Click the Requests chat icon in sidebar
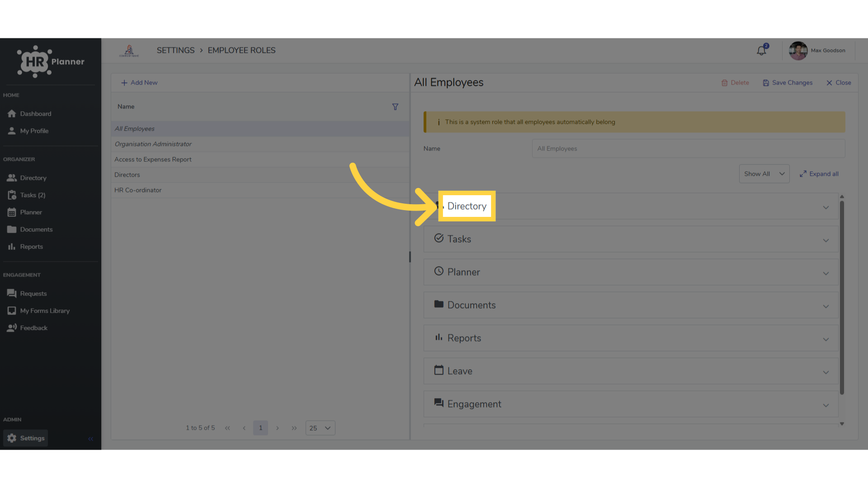Screen dimensions: 868x488 (x=12, y=294)
